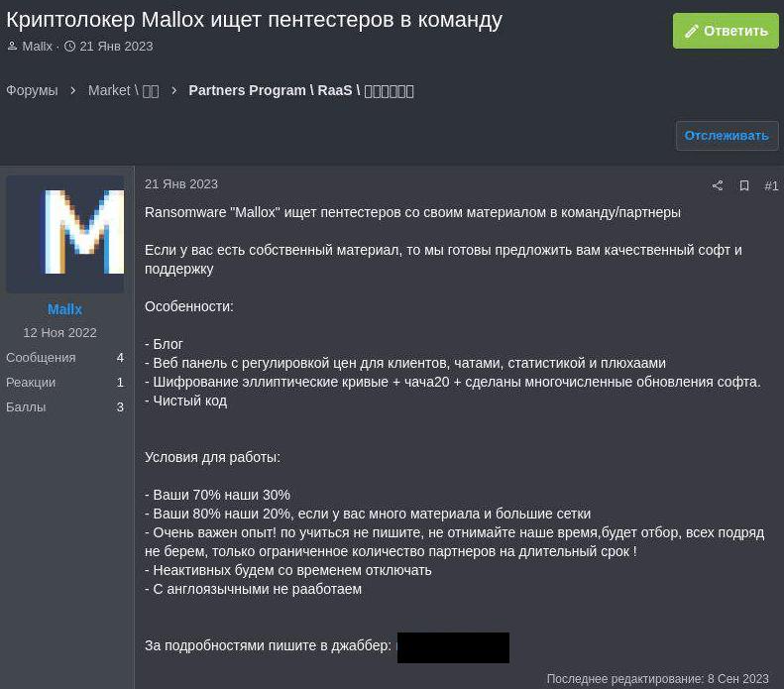Click the pencil icon in Ответить button

tap(692, 31)
